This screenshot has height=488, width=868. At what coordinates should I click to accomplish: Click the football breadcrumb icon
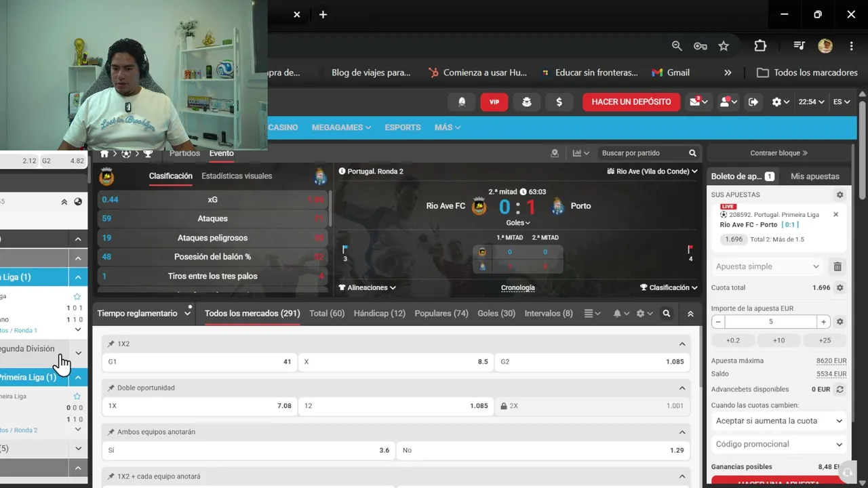click(126, 153)
